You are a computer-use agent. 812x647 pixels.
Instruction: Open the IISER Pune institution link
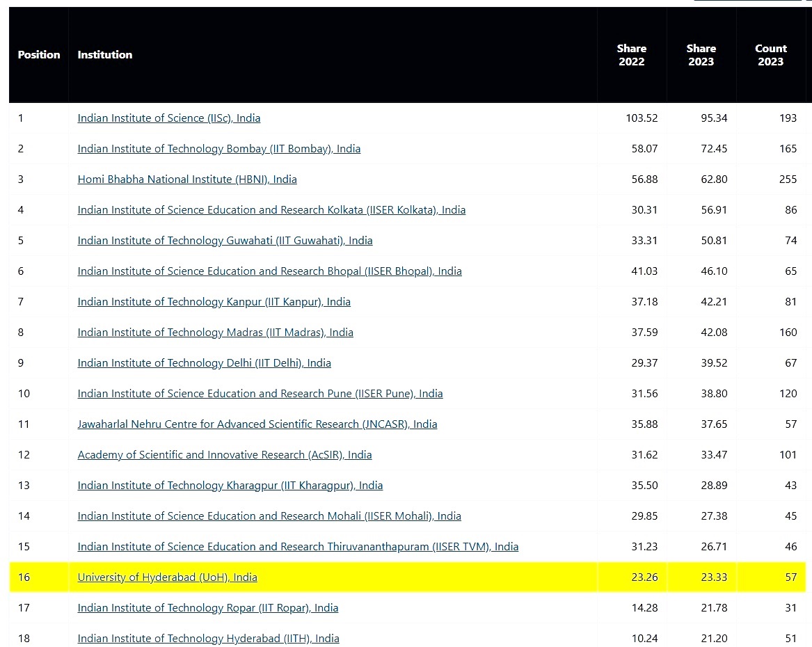click(260, 393)
